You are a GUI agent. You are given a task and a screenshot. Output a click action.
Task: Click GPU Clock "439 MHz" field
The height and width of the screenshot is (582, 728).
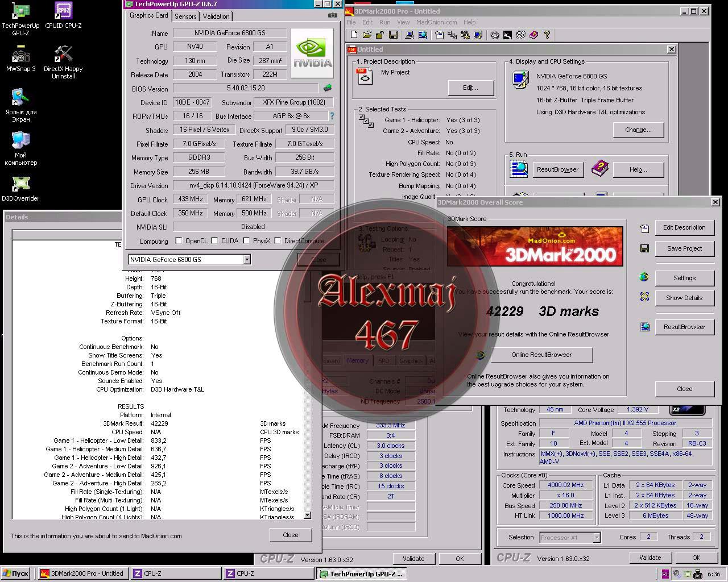pyautogui.click(x=191, y=199)
